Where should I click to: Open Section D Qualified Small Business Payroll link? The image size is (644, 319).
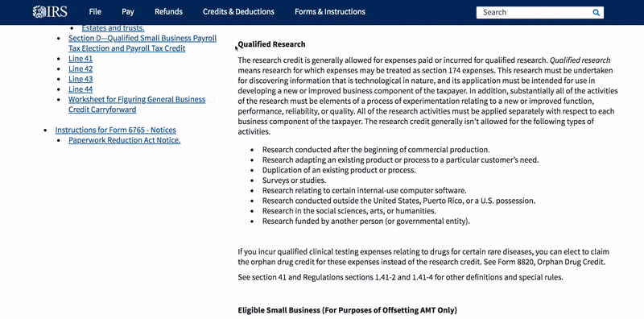click(142, 43)
